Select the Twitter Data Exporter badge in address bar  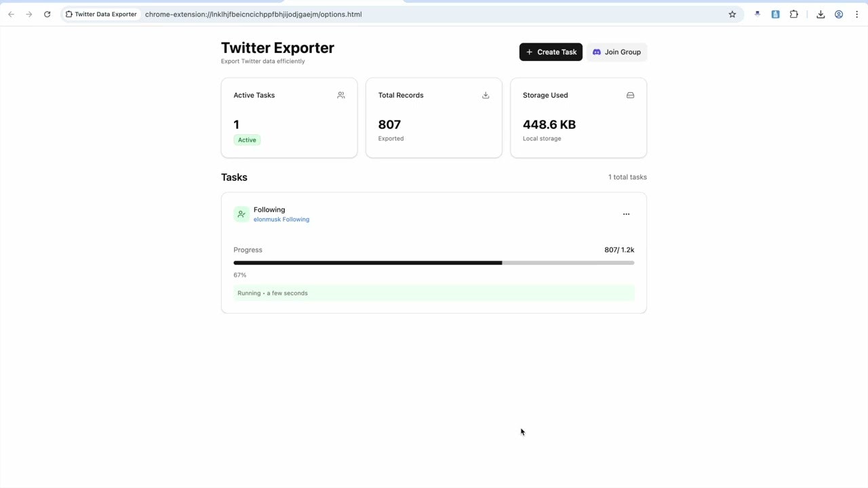(100, 14)
